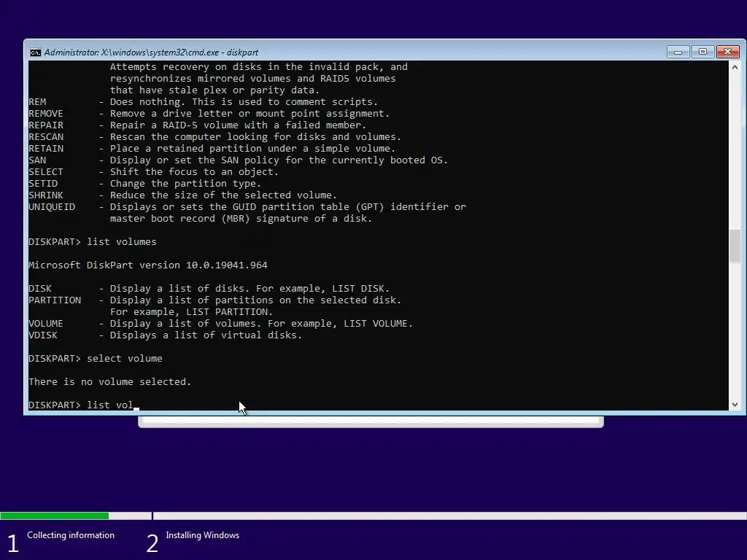This screenshot has width=747, height=560.
Task: Click the SAN command entry
Action: click(x=239, y=160)
